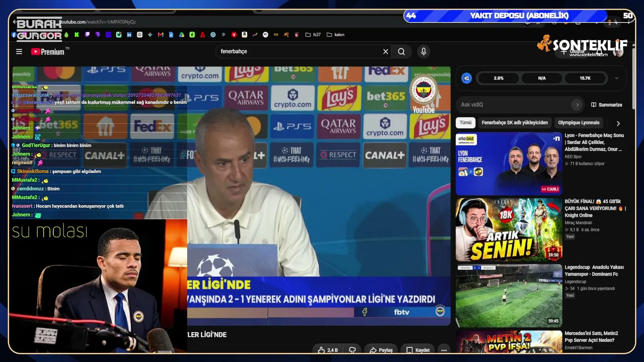This screenshot has width=644, height=362.
Task: Open the Kick bookmark
Action: [x=76, y=35]
